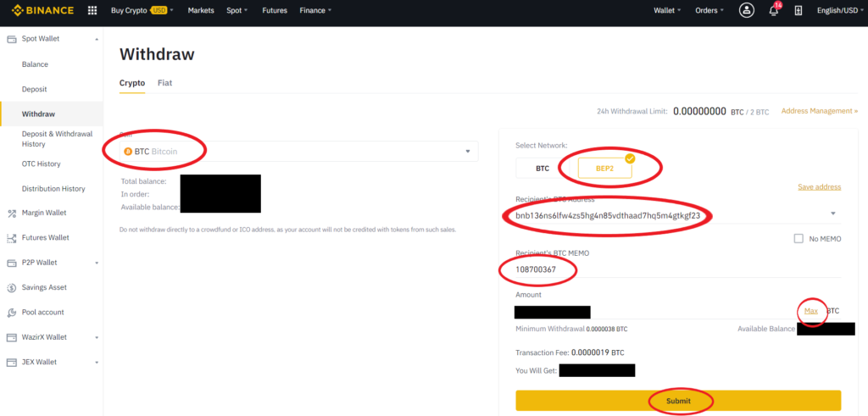This screenshot has width=868, height=416.
Task: Click the Margin Wallet icon
Action: click(11, 213)
